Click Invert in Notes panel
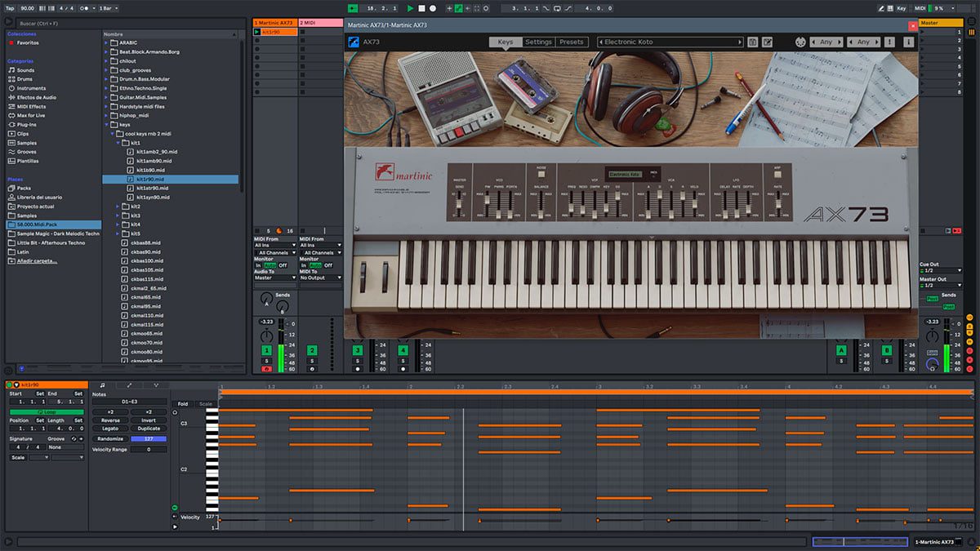This screenshot has height=551, width=980. coord(149,420)
